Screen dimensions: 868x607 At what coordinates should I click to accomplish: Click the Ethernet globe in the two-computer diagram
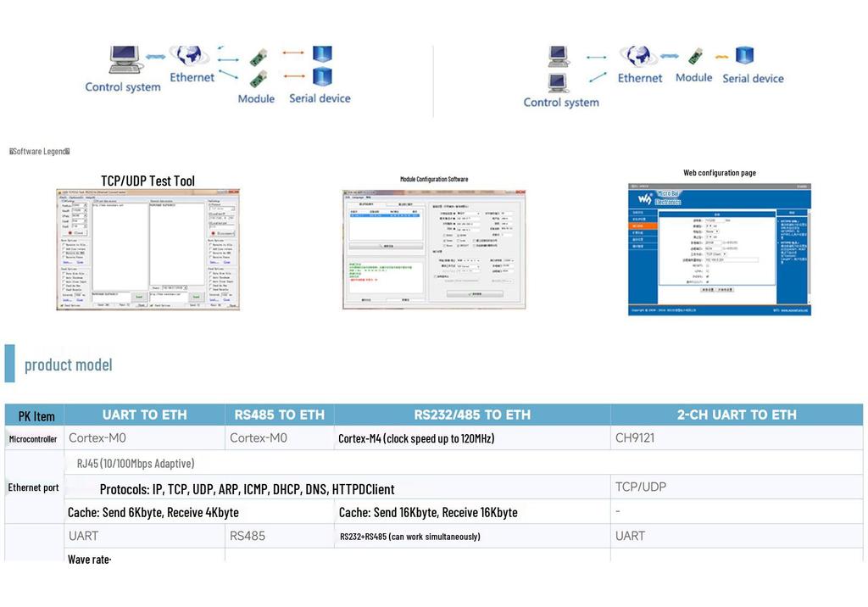[x=638, y=56]
